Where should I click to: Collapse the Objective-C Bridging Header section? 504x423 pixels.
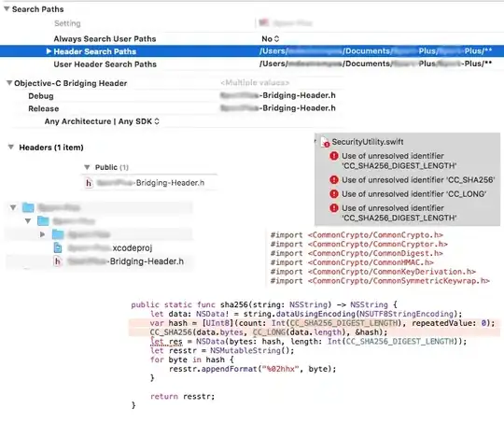9,83
